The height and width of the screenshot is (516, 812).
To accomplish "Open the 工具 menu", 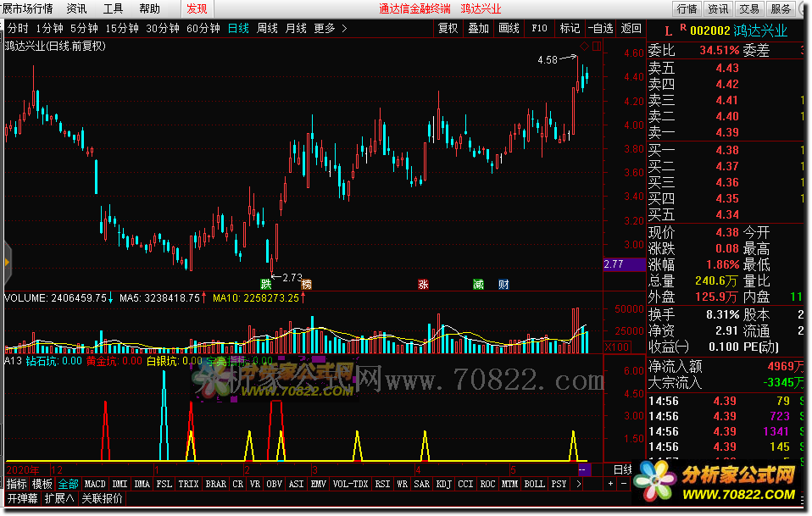I will (x=113, y=8).
